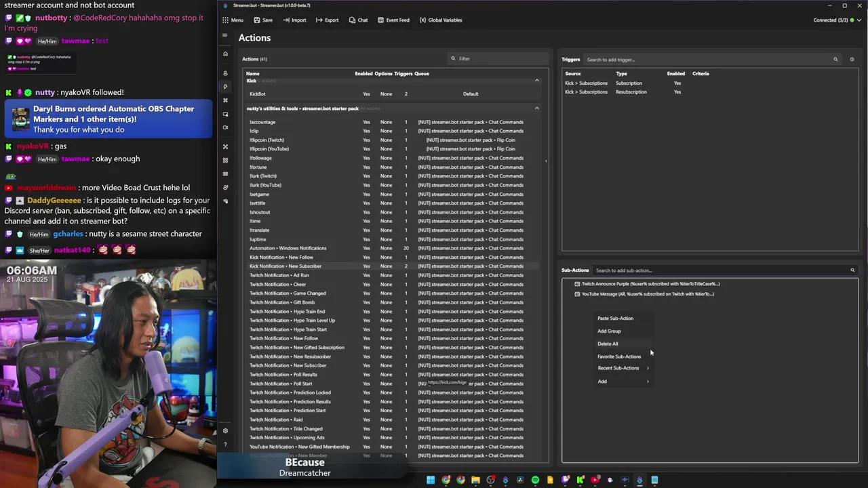Screen dimensions: 868x488
Task: Select the !flipcoin (Twitch) action row
Action: pyautogui.click(x=393, y=140)
